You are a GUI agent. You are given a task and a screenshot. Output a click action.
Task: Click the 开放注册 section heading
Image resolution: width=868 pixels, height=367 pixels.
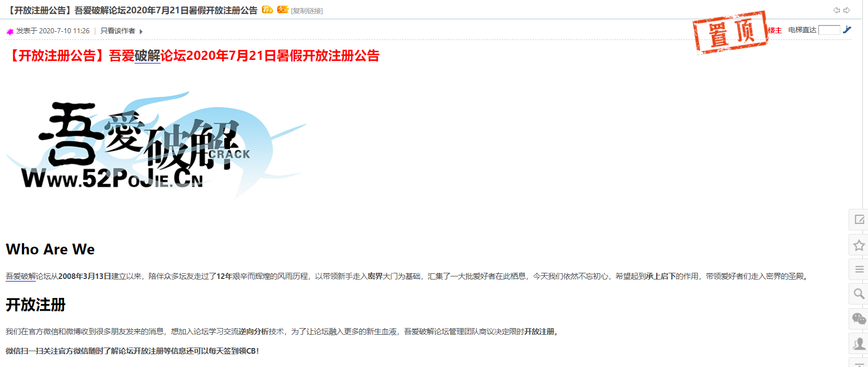[36, 305]
